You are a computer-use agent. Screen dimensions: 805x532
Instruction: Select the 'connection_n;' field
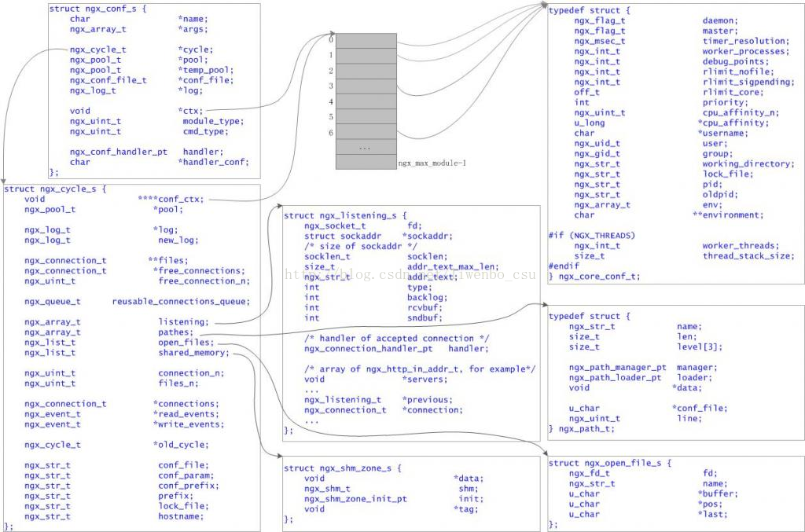pyautogui.click(x=191, y=373)
